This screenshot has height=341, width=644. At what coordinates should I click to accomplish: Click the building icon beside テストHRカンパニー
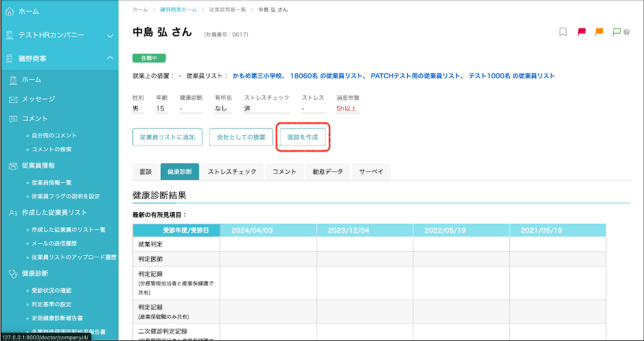pyautogui.click(x=10, y=35)
